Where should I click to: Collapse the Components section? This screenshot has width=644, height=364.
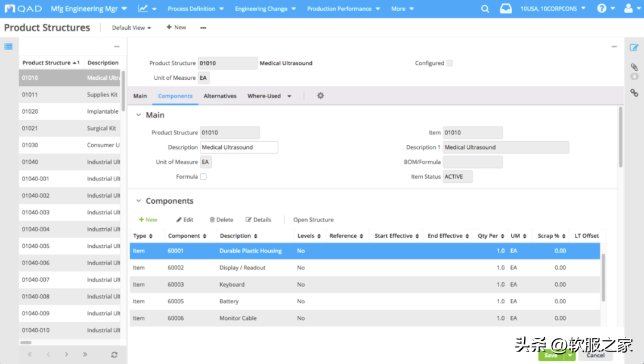[x=139, y=201]
